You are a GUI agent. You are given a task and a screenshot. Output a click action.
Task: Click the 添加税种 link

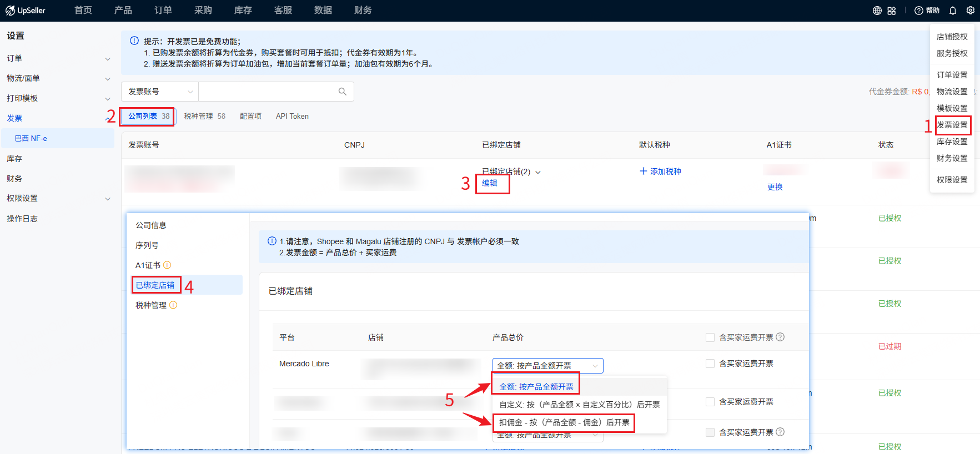point(660,171)
